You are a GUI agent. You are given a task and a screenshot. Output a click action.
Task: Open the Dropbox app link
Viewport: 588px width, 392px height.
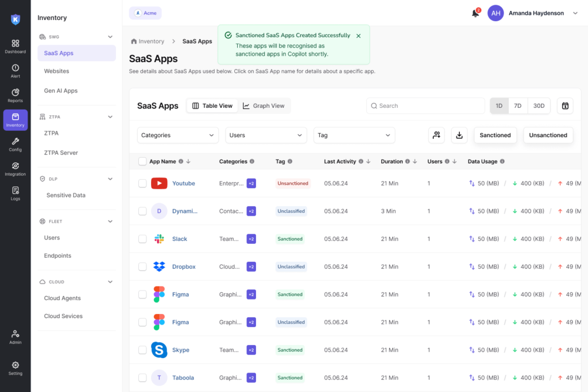pyautogui.click(x=184, y=266)
